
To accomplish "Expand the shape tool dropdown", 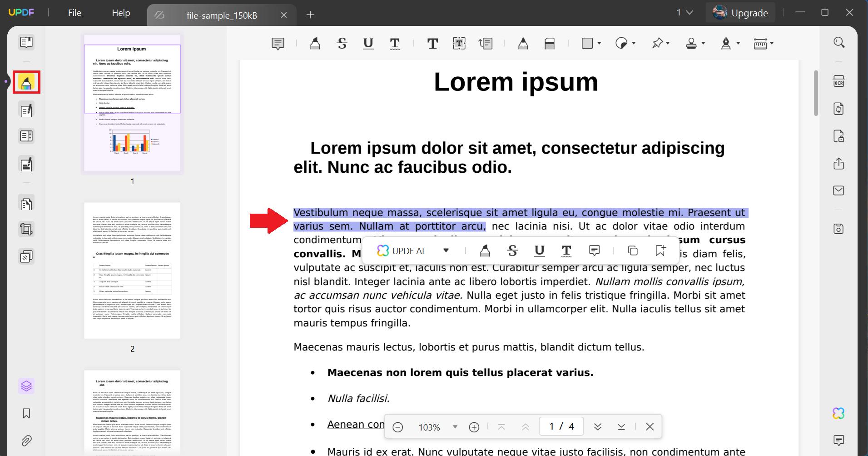I will point(598,43).
